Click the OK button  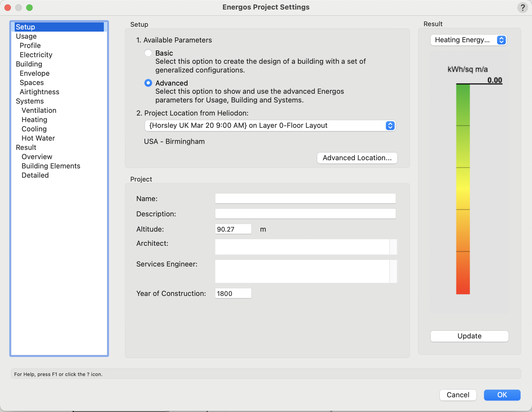click(x=502, y=395)
